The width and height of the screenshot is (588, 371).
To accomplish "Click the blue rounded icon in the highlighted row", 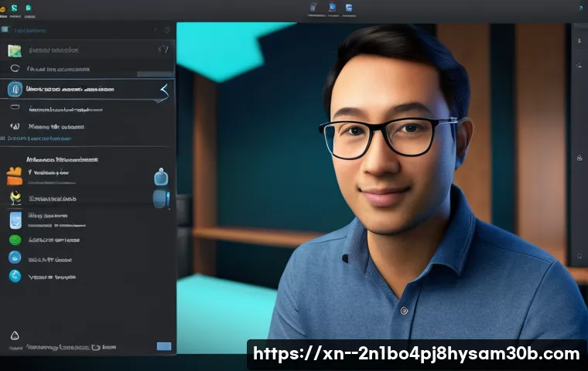I will click(15, 90).
